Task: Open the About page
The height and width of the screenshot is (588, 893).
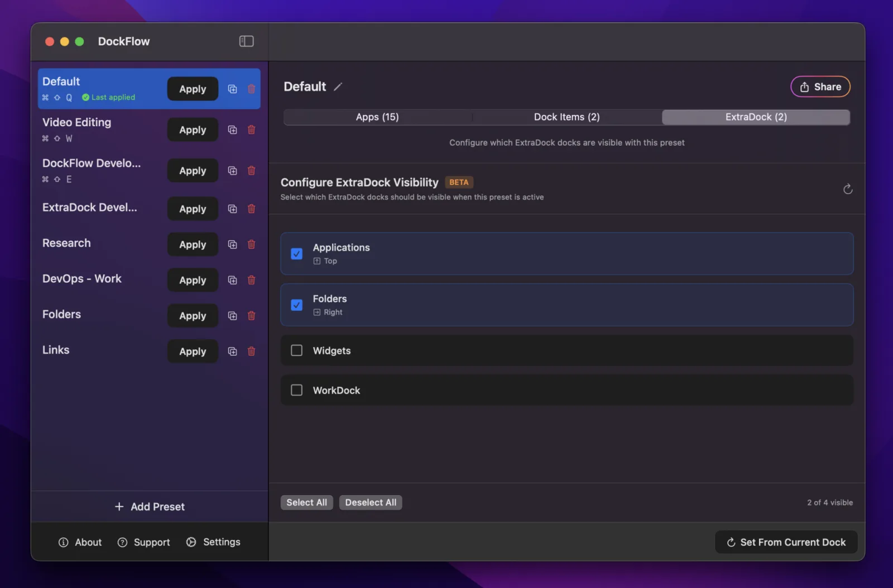Action: (x=80, y=542)
